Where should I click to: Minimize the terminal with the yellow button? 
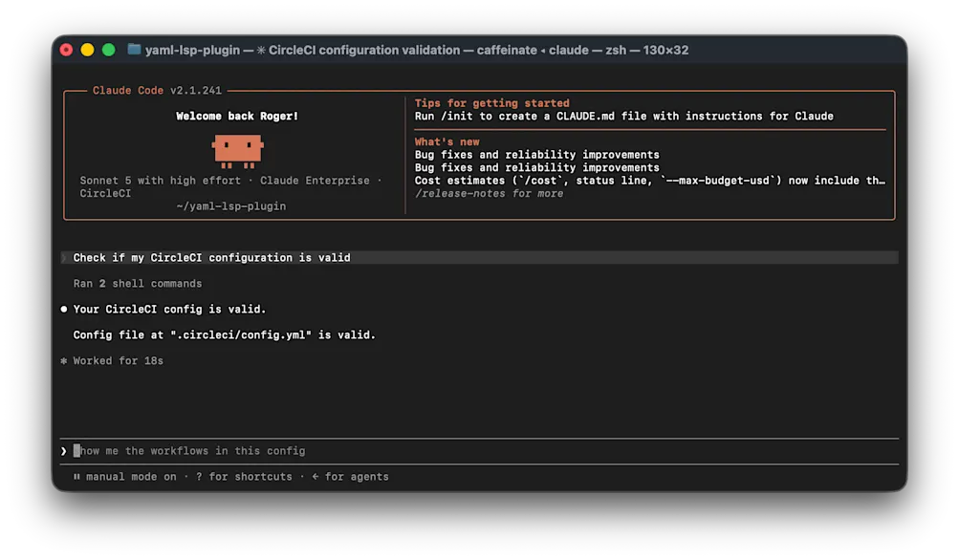(87, 50)
